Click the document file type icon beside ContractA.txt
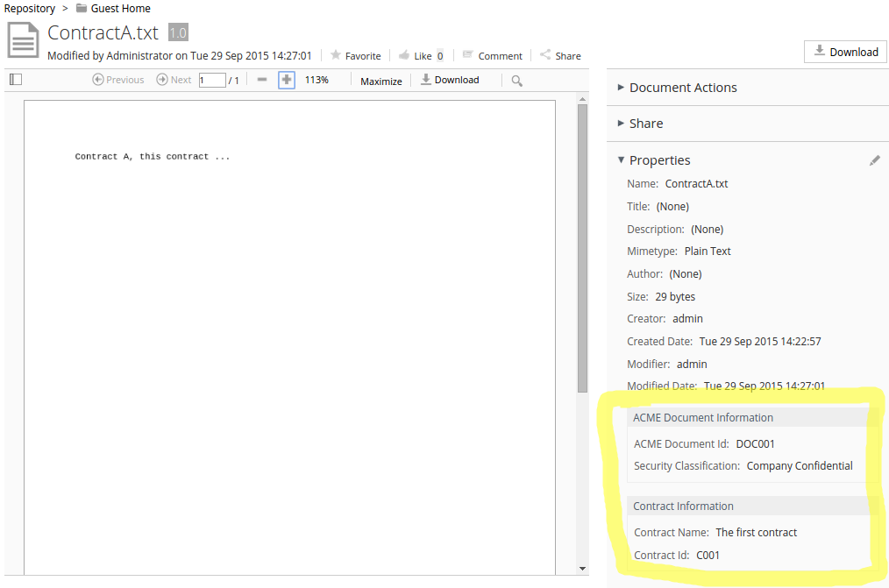889x588 pixels. [23, 40]
